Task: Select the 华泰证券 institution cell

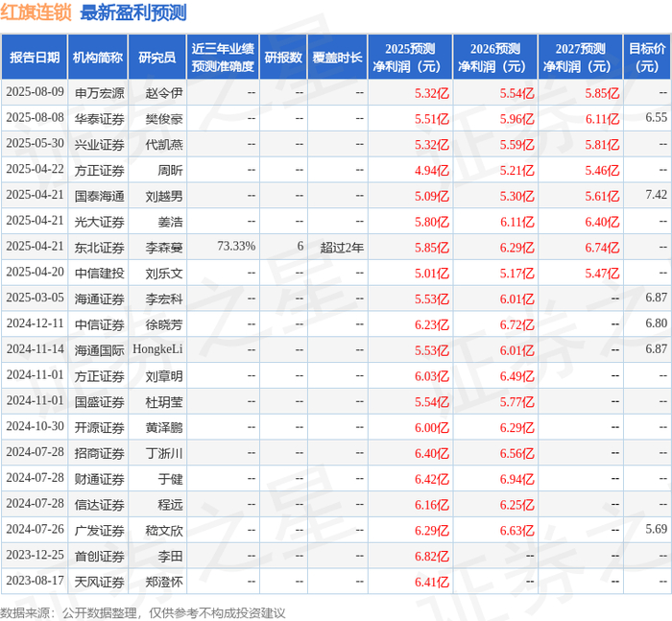Action: click(x=100, y=119)
